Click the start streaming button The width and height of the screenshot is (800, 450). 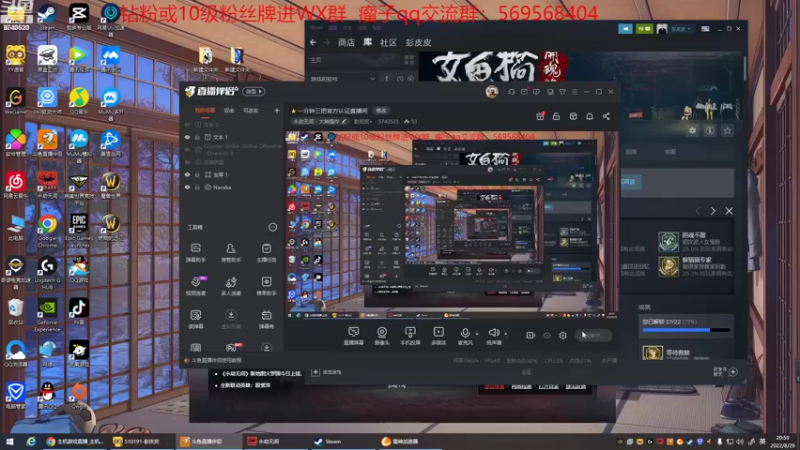tap(593, 335)
